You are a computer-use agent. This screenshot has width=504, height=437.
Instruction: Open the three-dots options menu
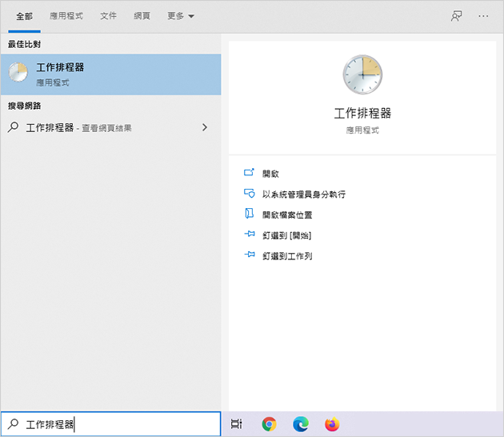pos(483,16)
